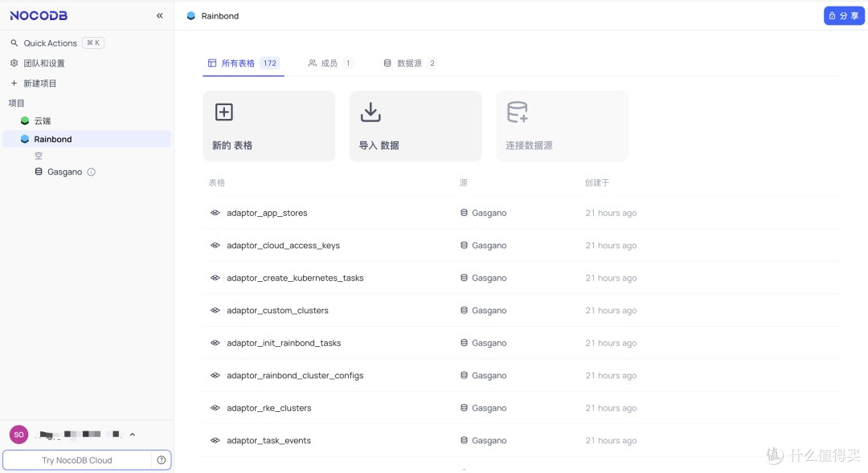
Task: Click the database icon in adaptor_rke_clusters row
Action: (464, 408)
